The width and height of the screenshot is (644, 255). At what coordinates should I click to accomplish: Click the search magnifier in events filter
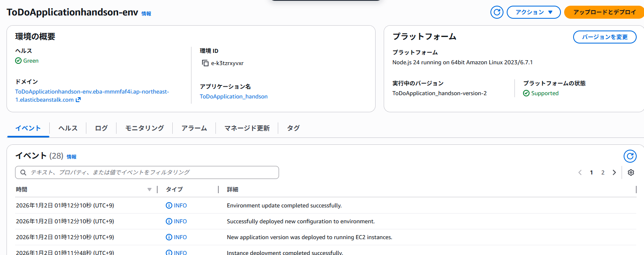23,172
